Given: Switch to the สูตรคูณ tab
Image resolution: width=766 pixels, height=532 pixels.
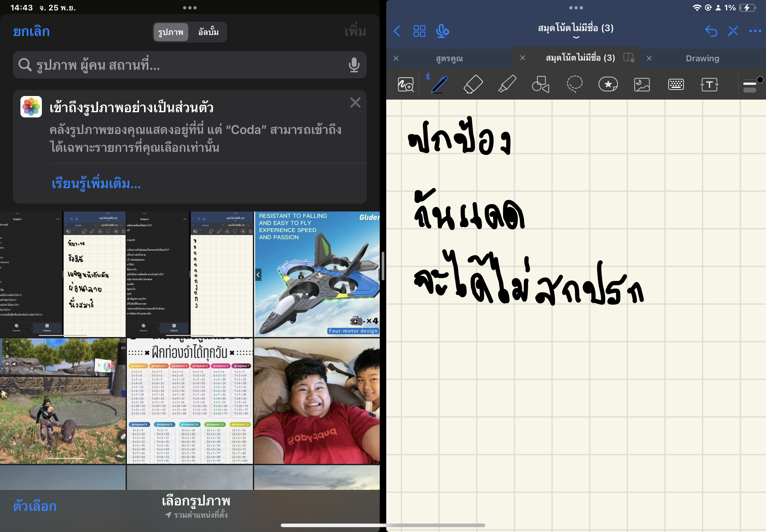Looking at the screenshot, I should pyautogui.click(x=450, y=58).
